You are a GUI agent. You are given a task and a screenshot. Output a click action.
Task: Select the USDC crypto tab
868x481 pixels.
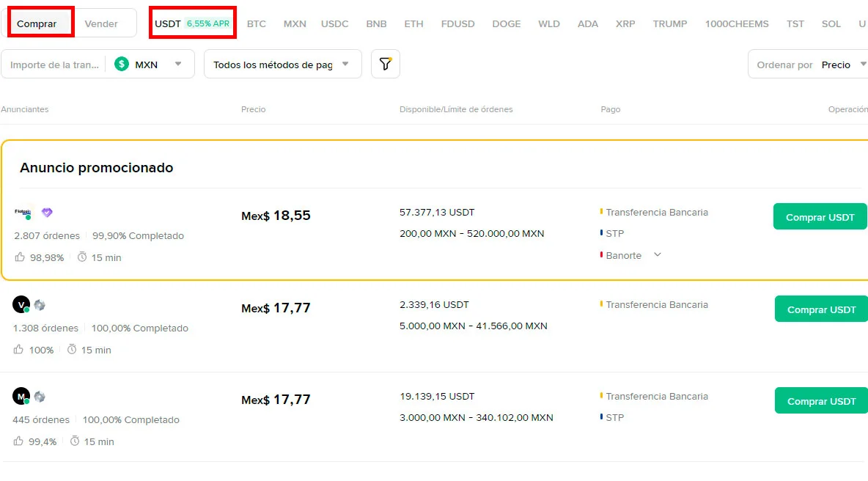[335, 23]
